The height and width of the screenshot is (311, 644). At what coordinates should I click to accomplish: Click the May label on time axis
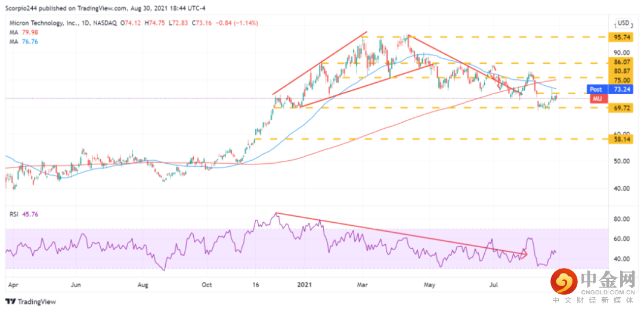coord(429,284)
